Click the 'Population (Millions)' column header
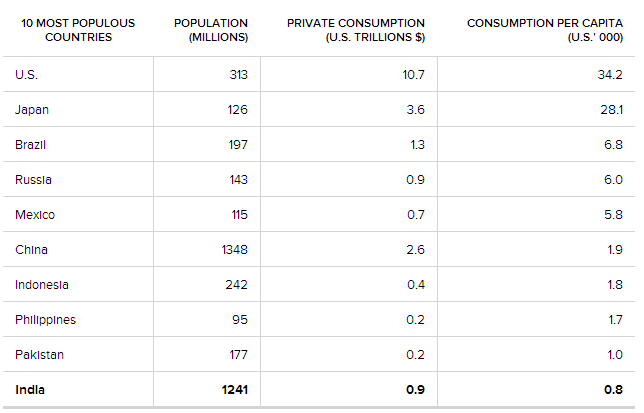644x413 pixels. [211, 30]
